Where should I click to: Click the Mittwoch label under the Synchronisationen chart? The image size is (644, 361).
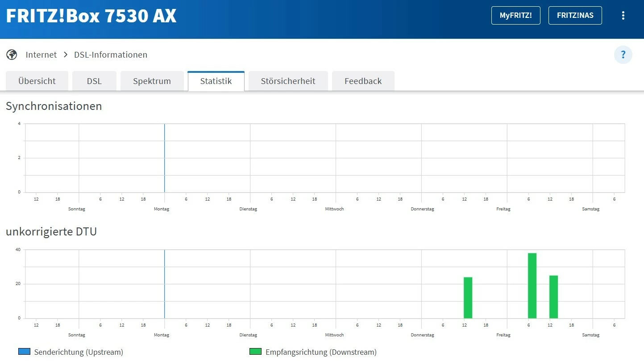334,209
